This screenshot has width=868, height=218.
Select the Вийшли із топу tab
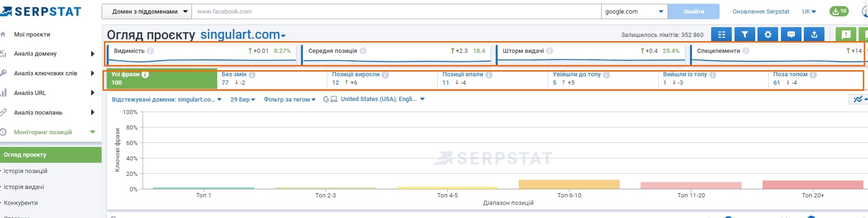click(714, 79)
